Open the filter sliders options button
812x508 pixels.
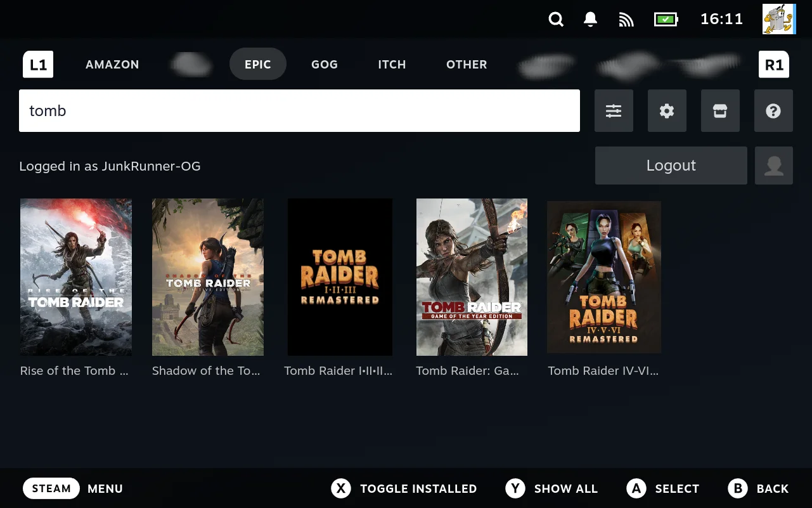click(614, 111)
